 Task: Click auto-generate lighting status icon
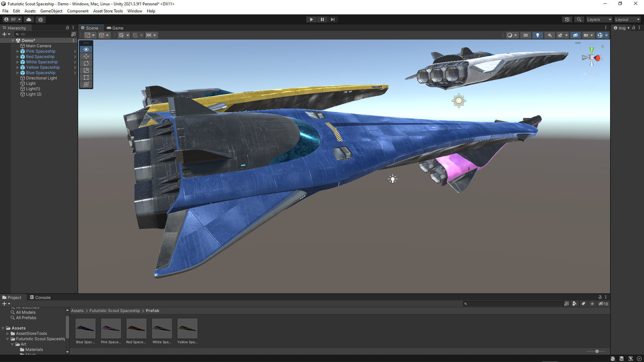point(631,359)
